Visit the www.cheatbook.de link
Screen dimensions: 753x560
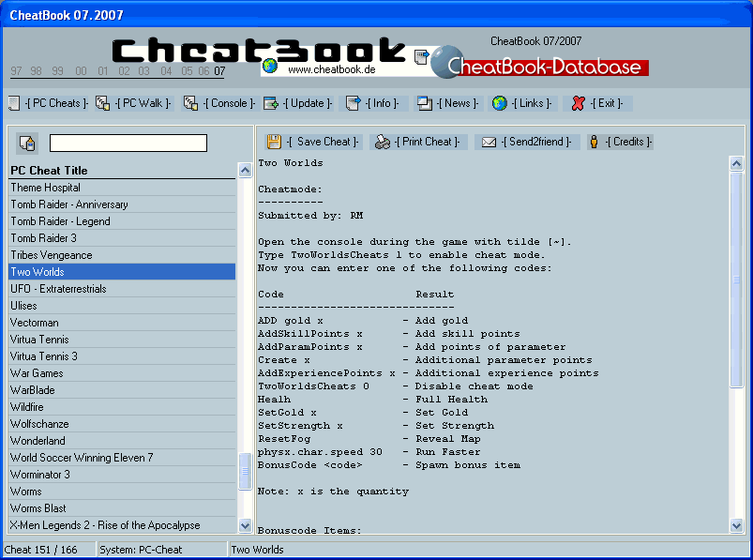pos(331,69)
